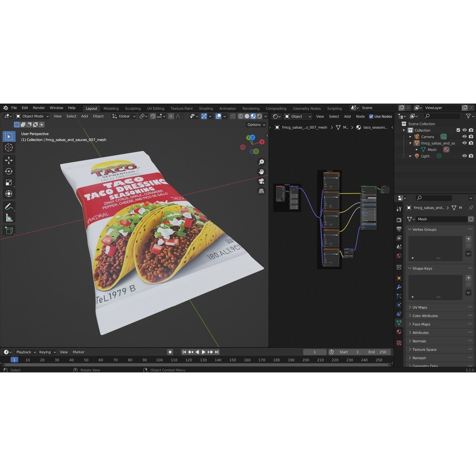Open the Object Mode dropdown
This screenshot has width=476, height=476.
coord(32,116)
